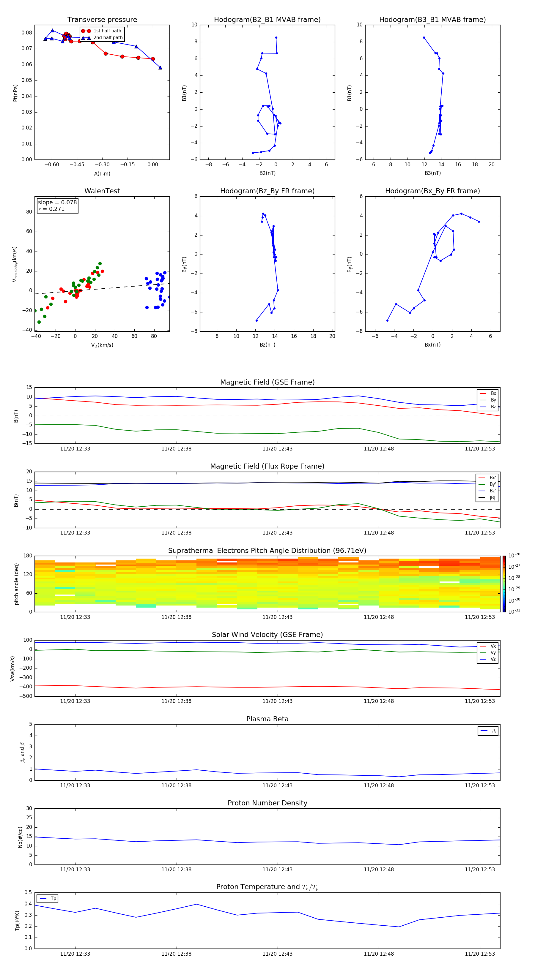Screen dimensions: 535x980
Task: Click the V_A(km/s) x-axis label
Action: click(x=102, y=345)
